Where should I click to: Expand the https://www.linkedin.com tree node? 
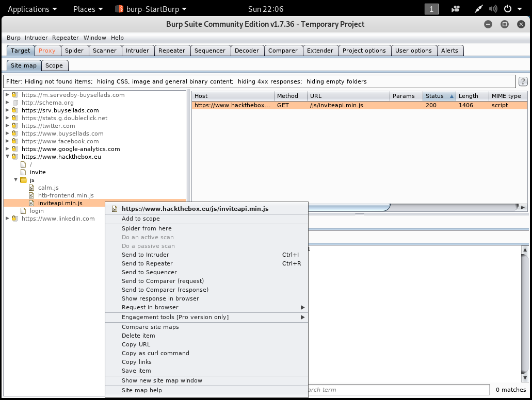tap(8, 219)
